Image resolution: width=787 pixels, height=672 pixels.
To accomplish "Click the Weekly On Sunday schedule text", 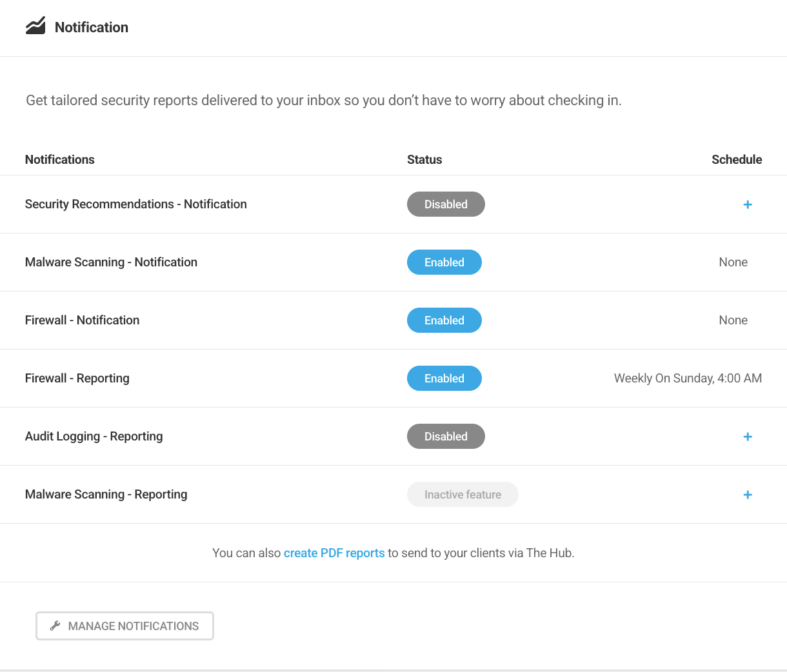I will [x=688, y=378].
